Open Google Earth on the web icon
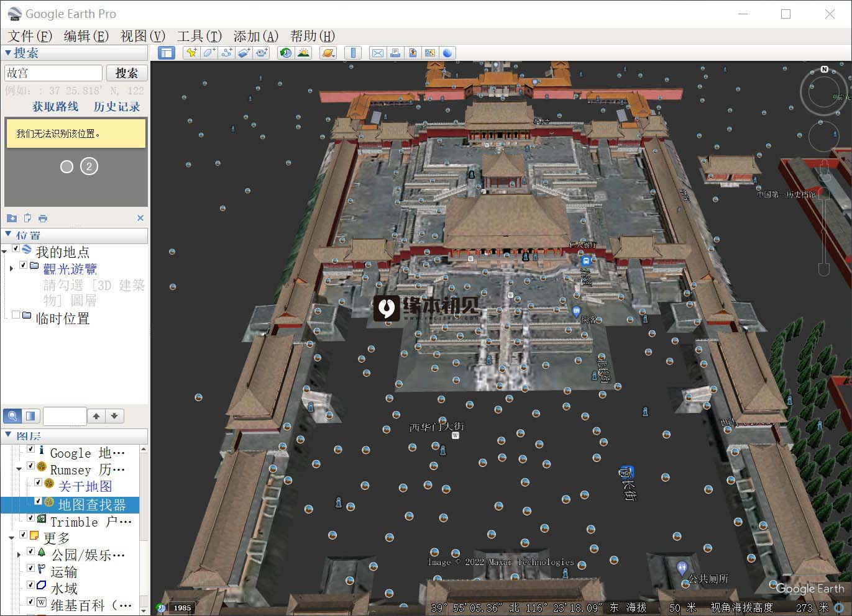This screenshot has height=616, width=852. coord(447,53)
